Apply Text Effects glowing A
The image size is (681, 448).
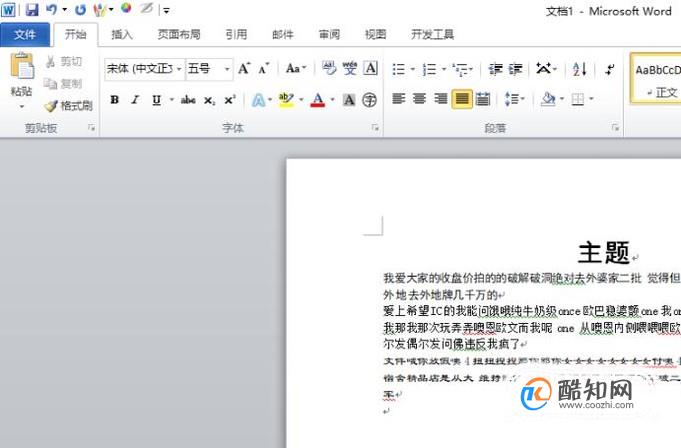coord(258,100)
